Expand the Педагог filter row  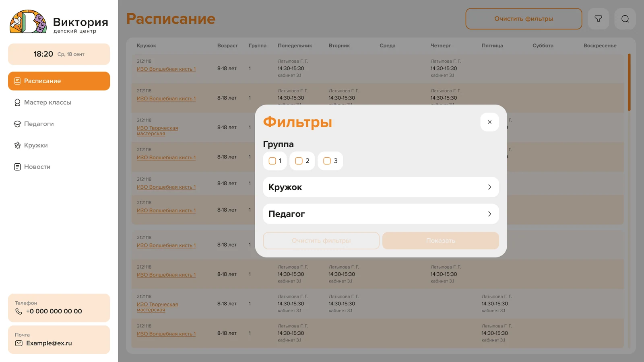point(381,214)
